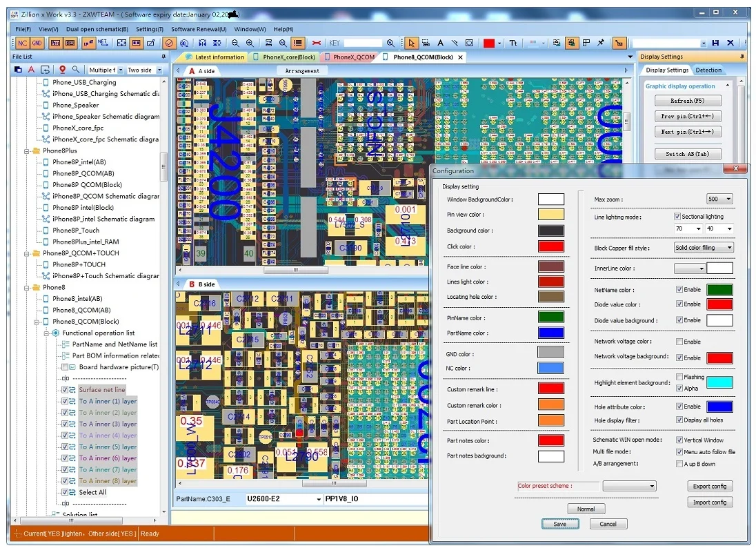The width and height of the screenshot is (756, 548).
Task: Select the rounded rectangle shape tool
Action: point(468,43)
